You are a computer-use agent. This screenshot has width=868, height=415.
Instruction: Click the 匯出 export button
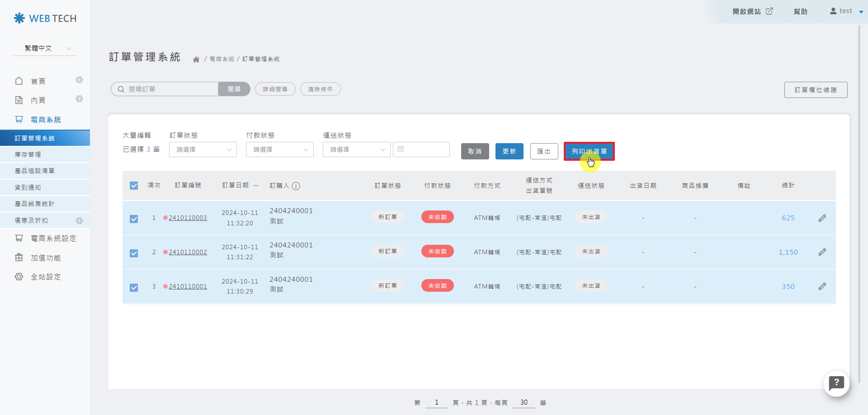point(544,151)
